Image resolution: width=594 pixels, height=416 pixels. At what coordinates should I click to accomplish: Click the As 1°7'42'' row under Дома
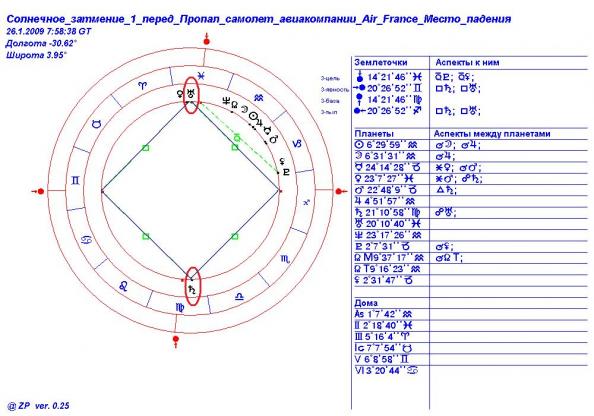[383, 314]
